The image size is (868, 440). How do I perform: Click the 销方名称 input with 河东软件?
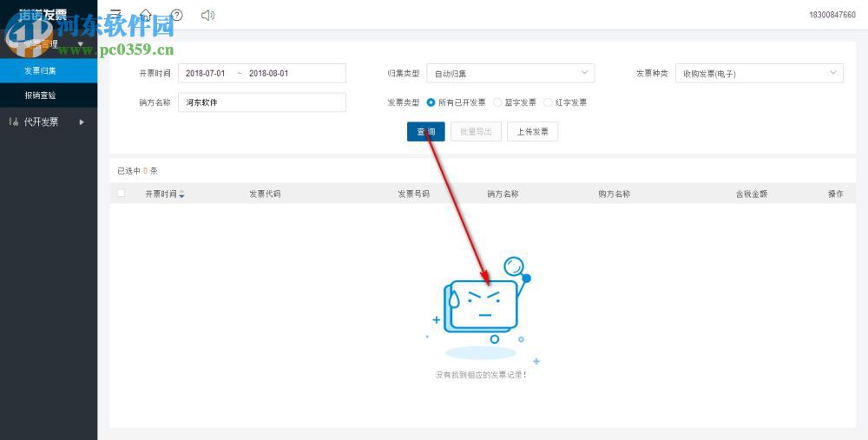click(262, 102)
